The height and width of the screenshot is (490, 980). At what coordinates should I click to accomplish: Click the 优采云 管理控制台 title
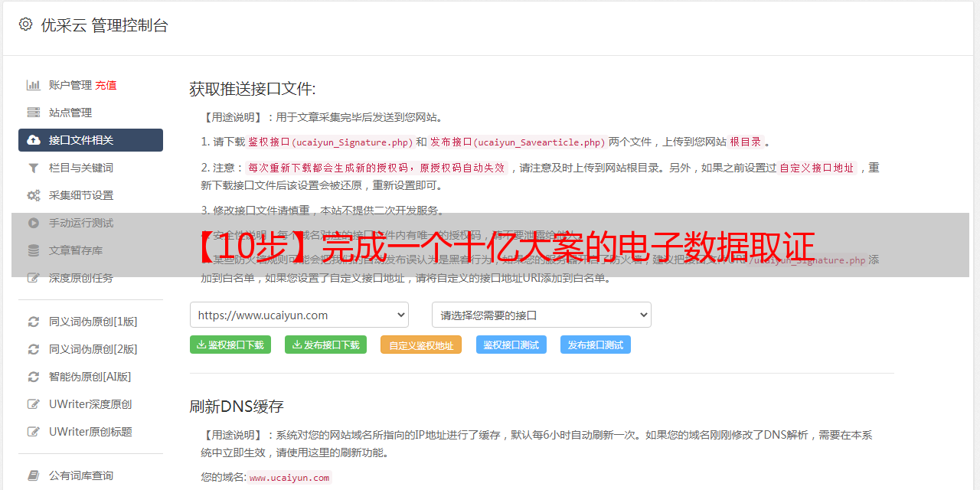[104, 25]
